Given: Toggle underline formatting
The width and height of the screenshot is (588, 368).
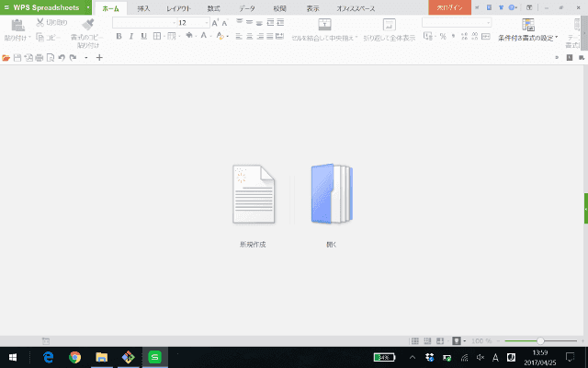Looking at the screenshot, I should [x=144, y=36].
